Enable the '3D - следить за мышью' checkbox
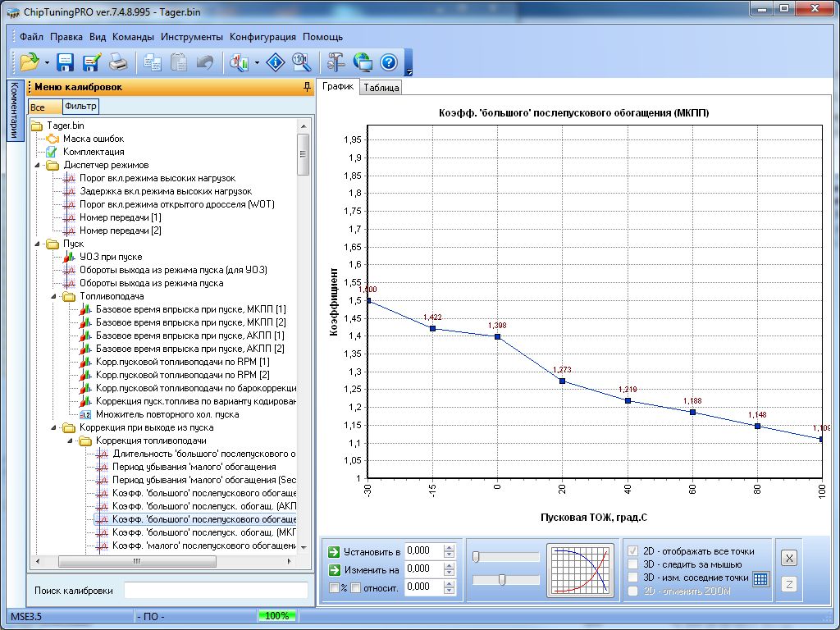The image size is (840, 630). coord(632,564)
